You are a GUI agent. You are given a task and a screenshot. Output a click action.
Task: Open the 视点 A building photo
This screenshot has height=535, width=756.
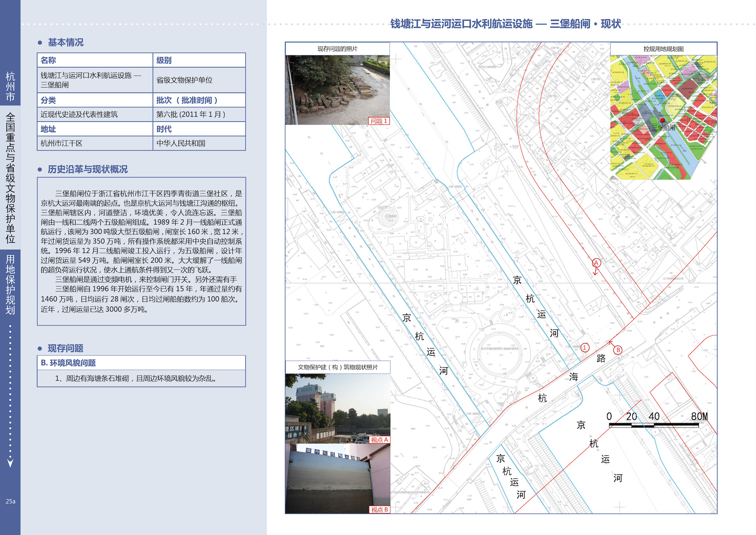[x=337, y=409]
